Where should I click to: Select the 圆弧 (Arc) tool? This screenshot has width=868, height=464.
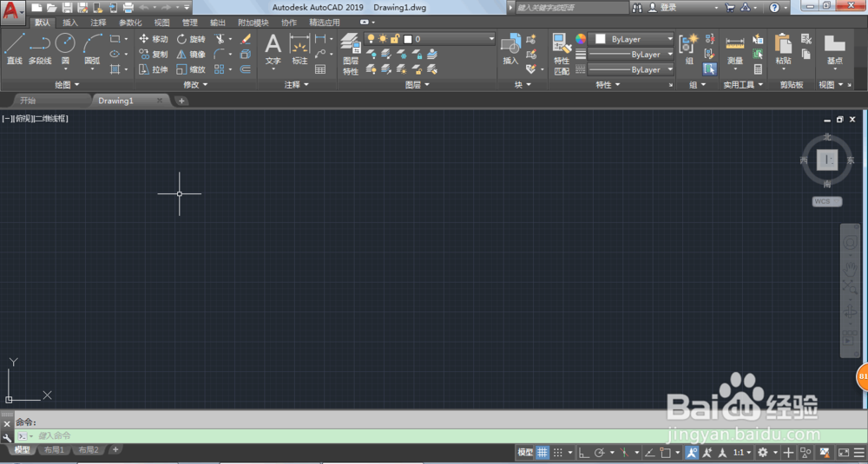pyautogui.click(x=92, y=49)
